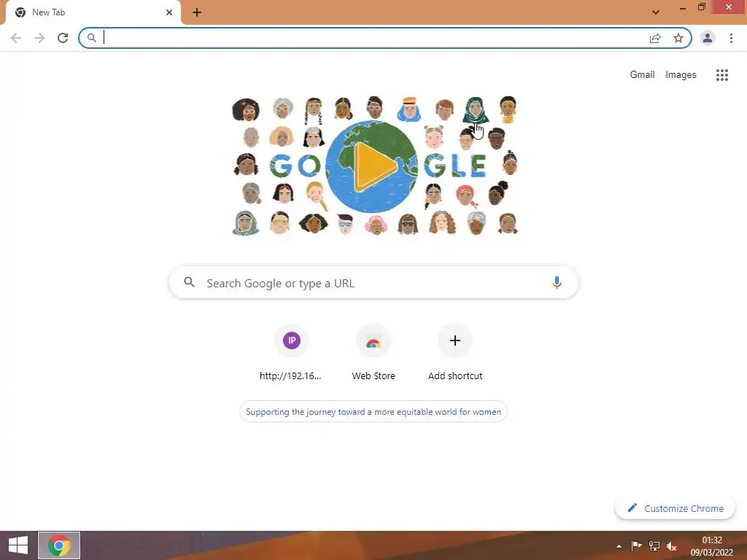Image resolution: width=747 pixels, height=560 pixels.
Task: Open the equitable world for women link
Action: point(373,412)
